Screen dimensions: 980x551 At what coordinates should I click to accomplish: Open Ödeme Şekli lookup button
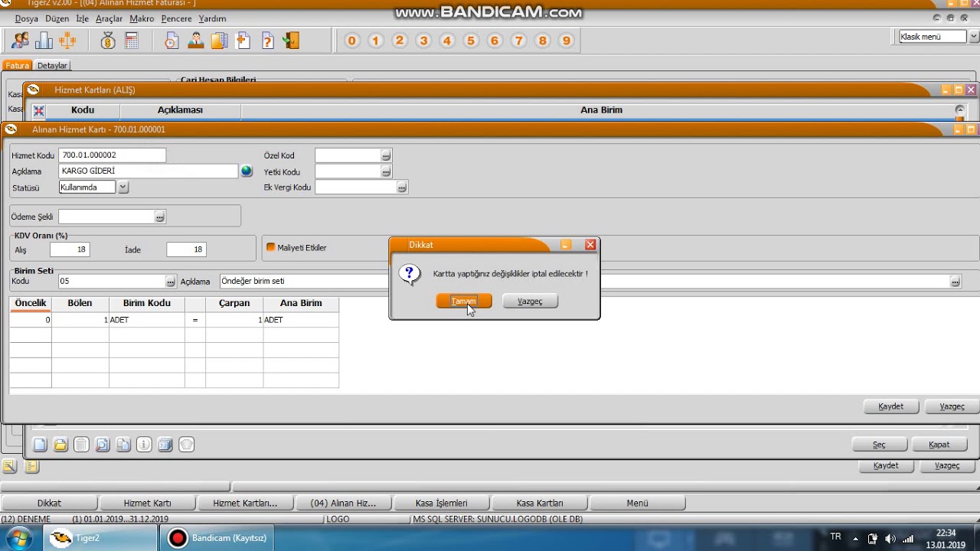pos(159,217)
